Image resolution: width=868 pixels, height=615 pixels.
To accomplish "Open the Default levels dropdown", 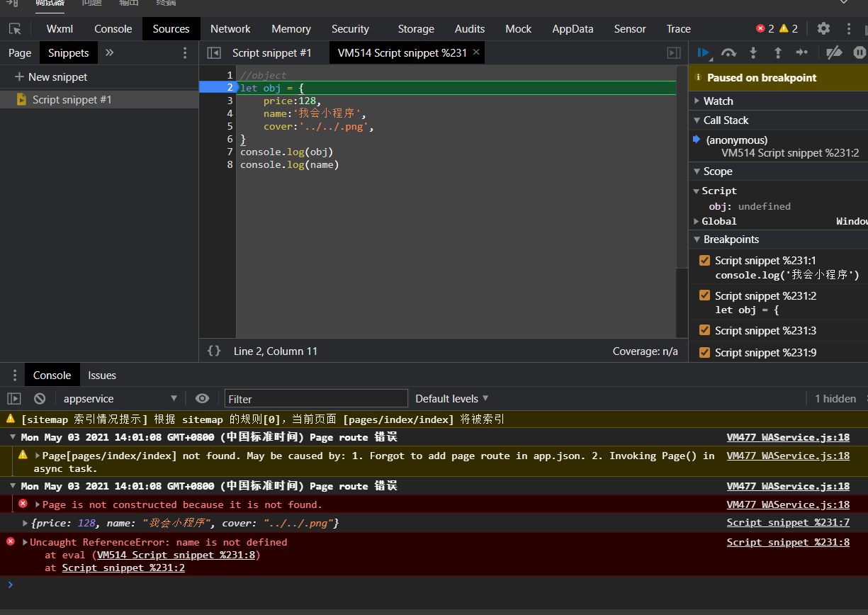I will 452,399.
